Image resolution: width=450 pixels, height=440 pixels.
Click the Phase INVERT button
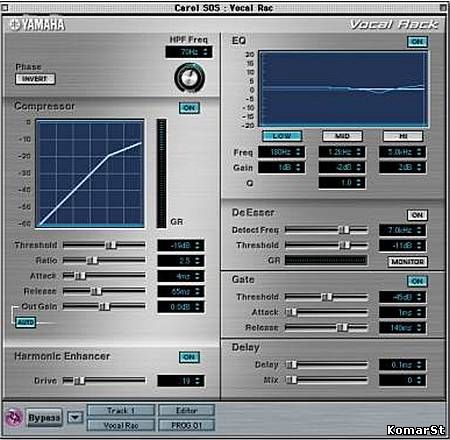point(35,79)
